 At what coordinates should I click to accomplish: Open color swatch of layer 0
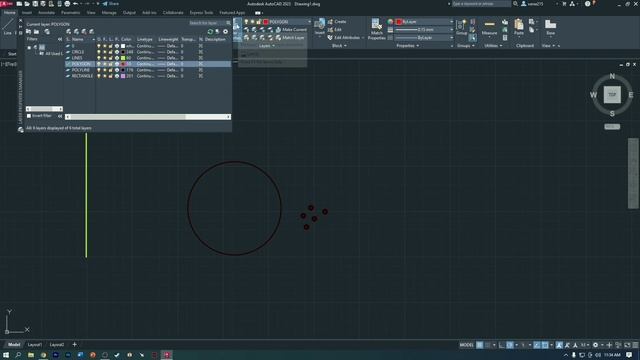point(123,46)
